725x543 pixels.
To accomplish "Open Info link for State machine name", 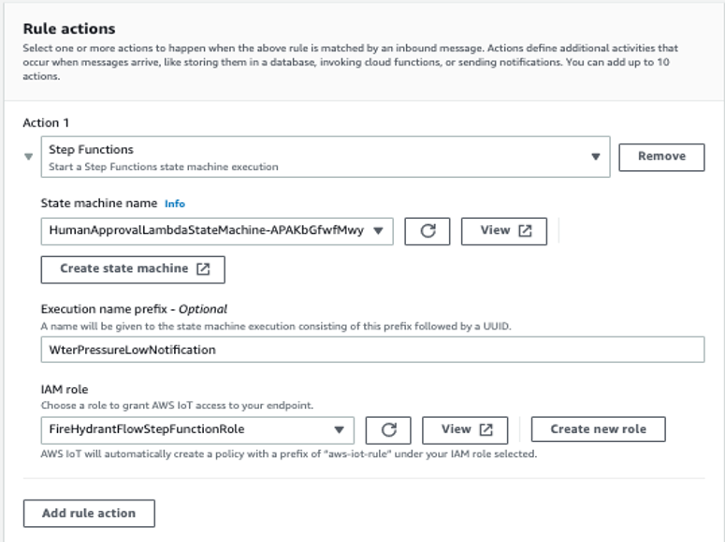I will (175, 204).
